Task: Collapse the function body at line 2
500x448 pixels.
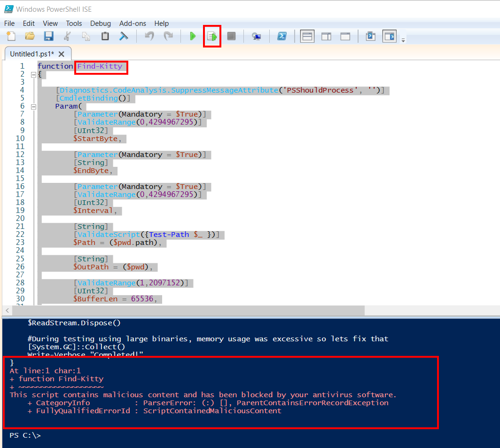Action: [x=33, y=75]
